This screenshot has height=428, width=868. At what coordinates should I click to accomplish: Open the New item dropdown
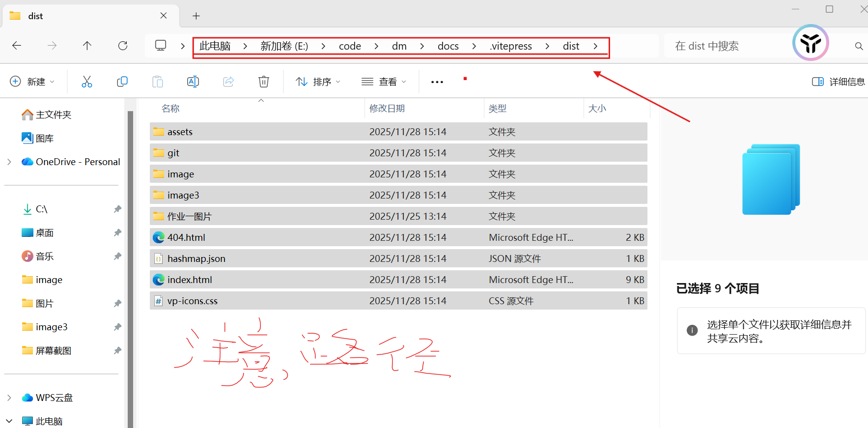point(32,82)
